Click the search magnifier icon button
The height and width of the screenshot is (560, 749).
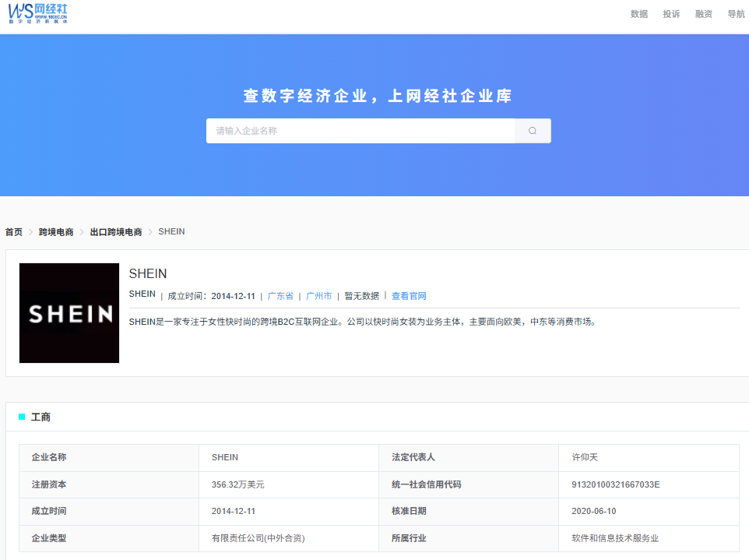click(533, 131)
